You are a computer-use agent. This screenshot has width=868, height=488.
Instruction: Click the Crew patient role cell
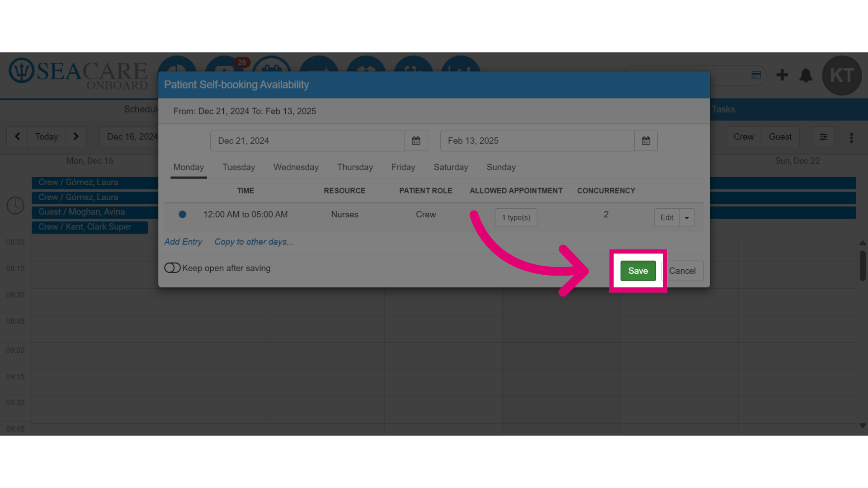tap(426, 215)
